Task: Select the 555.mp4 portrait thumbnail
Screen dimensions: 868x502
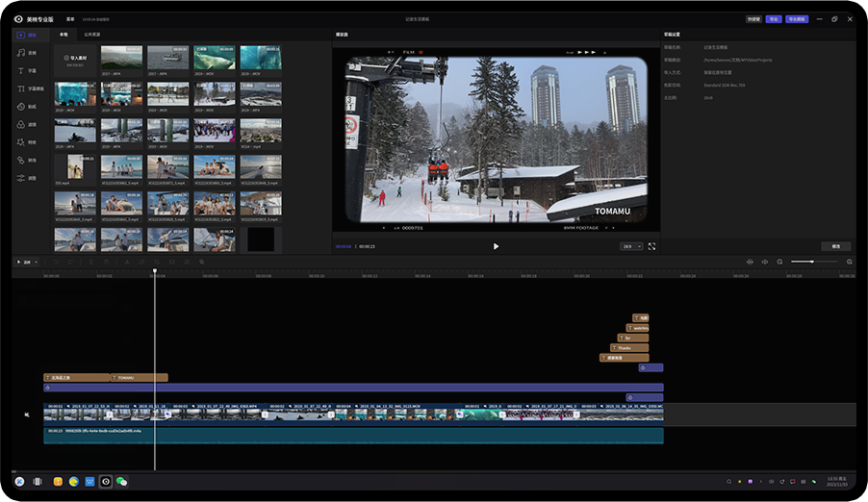Action: pyautogui.click(x=75, y=167)
